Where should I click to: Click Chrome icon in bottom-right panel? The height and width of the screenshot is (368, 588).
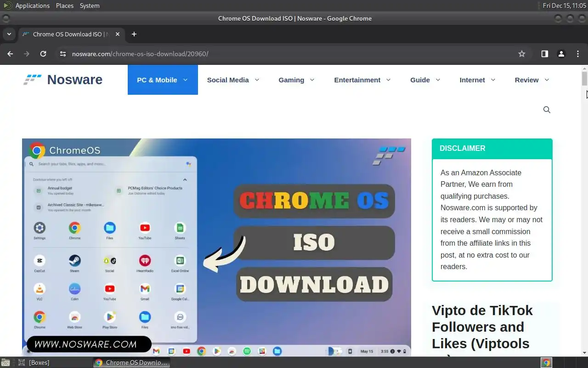point(546,362)
